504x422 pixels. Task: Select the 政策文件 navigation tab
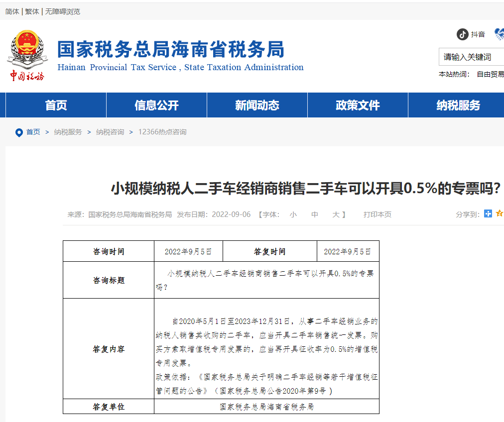(x=358, y=105)
